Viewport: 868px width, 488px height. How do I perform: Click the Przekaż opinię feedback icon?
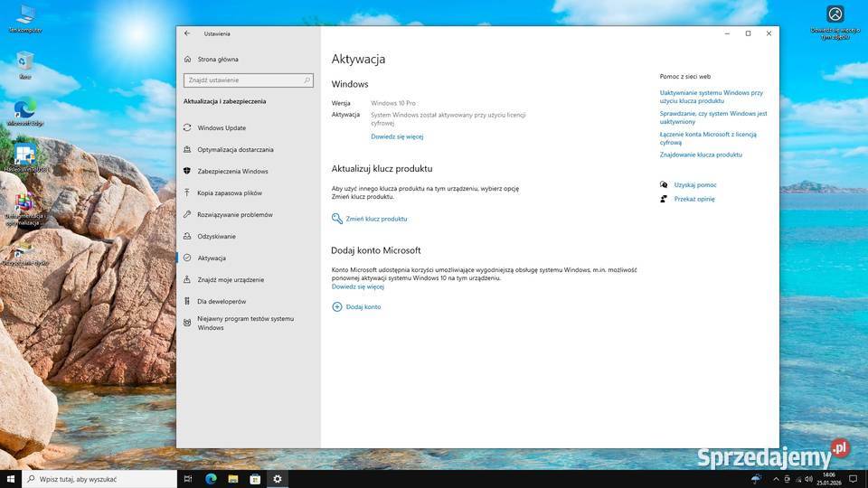pos(664,199)
